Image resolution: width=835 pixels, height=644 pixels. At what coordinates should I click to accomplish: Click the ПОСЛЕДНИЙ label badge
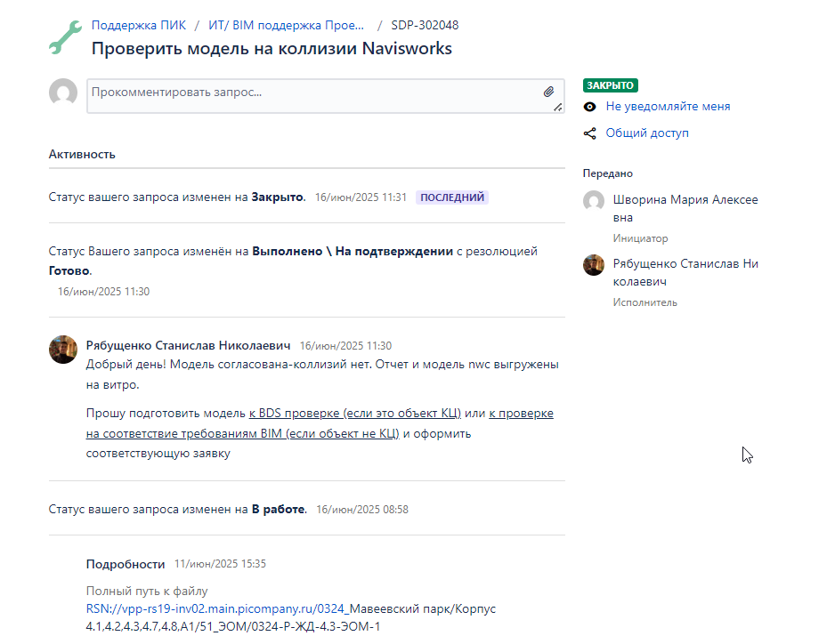pos(452,197)
